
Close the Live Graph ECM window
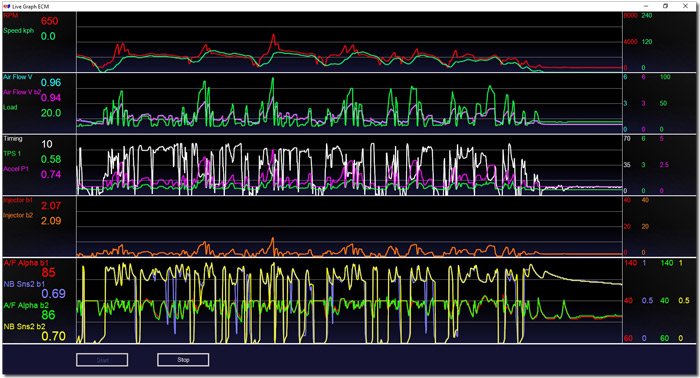coord(685,6)
